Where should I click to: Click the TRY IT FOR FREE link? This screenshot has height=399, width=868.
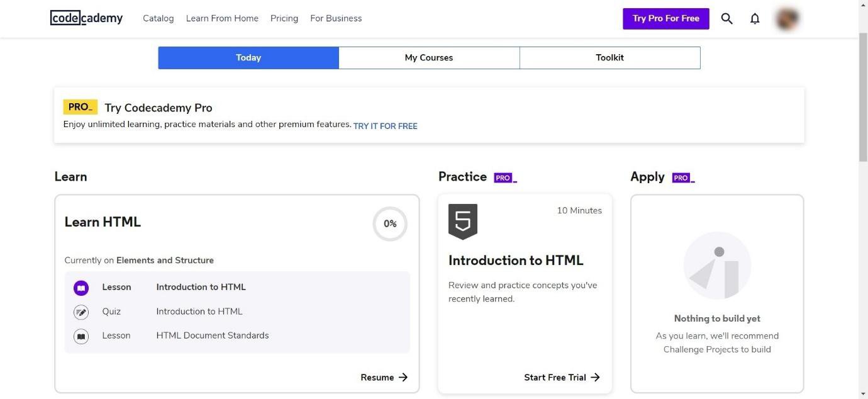point(386,126)
